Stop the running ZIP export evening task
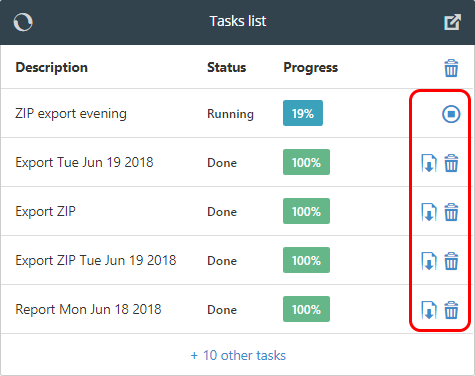This screenshot has height=376, width=475. coord(451,114)
